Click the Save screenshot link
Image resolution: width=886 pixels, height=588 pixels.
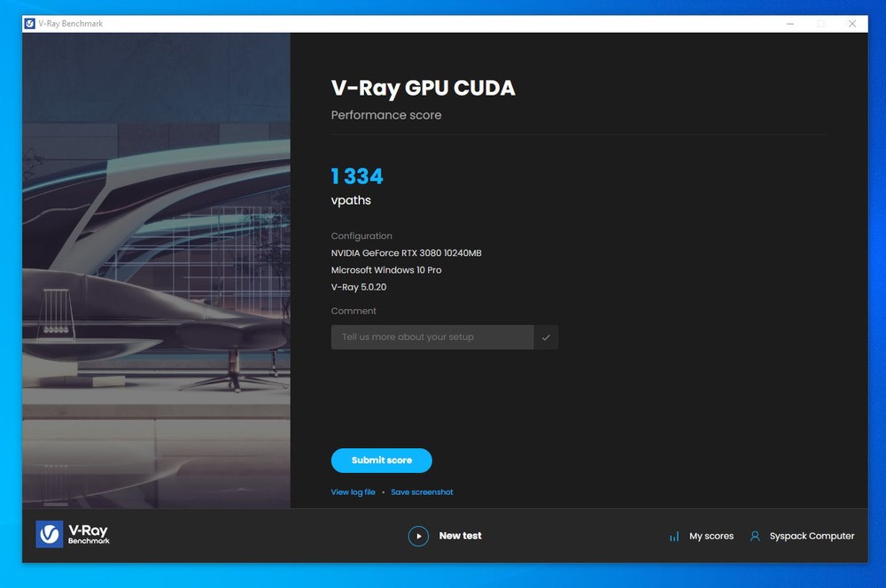(x=422, y=492)
